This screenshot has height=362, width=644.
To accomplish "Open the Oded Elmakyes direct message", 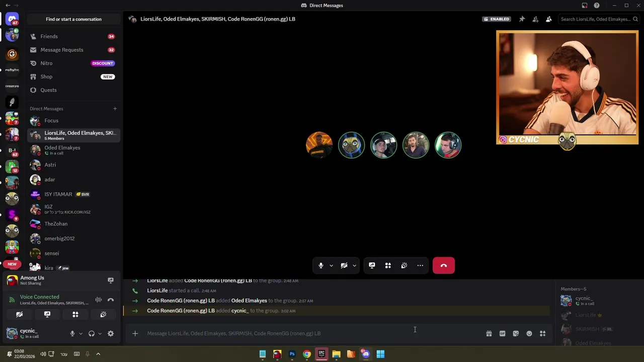I will [x=73, y=150].
